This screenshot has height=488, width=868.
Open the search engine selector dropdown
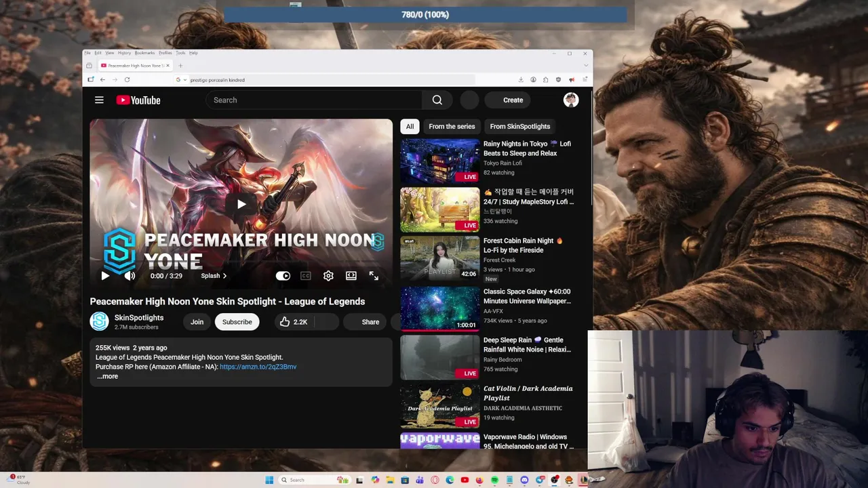point(181,80)
